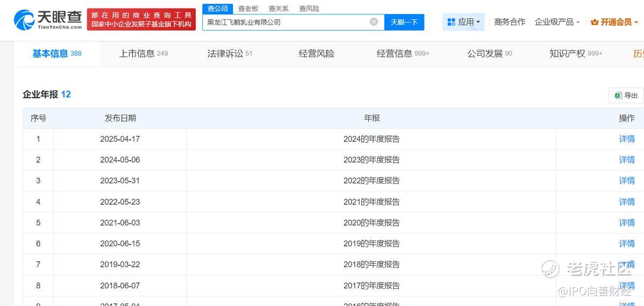Click the 2023的年度报告 cell

pyautogui.click(x=371, y=160)
